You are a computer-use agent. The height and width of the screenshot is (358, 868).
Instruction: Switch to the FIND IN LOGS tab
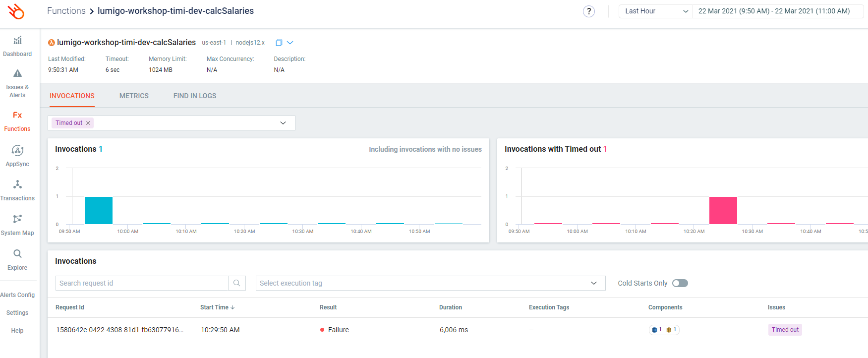[195, 96]
